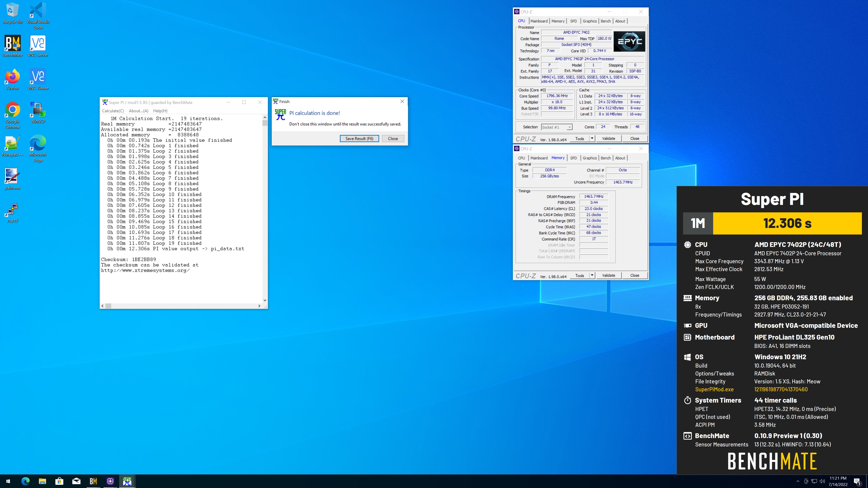Maximize the Super PI window
This screenshot has width=868, height=488.
[x=244, y=102]
